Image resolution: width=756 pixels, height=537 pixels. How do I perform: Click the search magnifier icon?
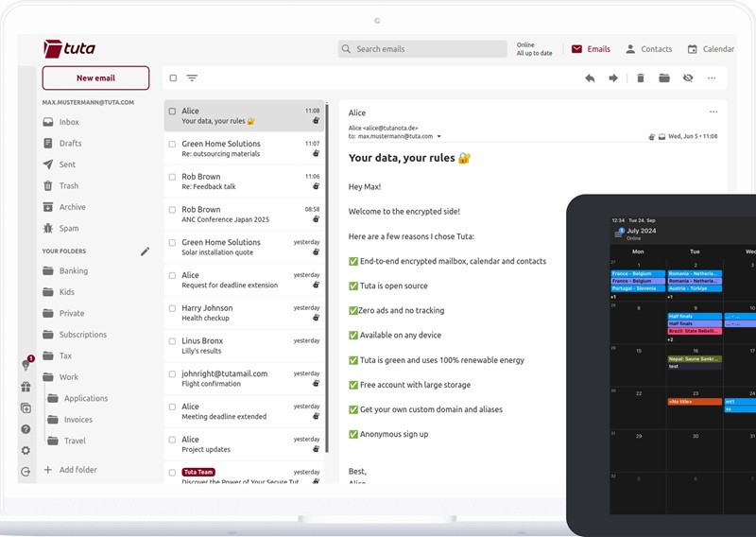(346, 49)
